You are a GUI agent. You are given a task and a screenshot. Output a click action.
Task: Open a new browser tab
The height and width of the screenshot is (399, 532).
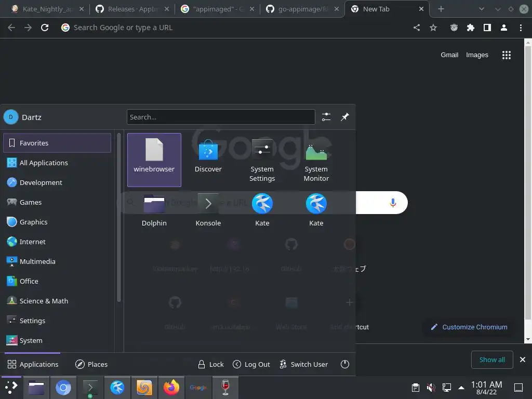[x=441, y=9]
